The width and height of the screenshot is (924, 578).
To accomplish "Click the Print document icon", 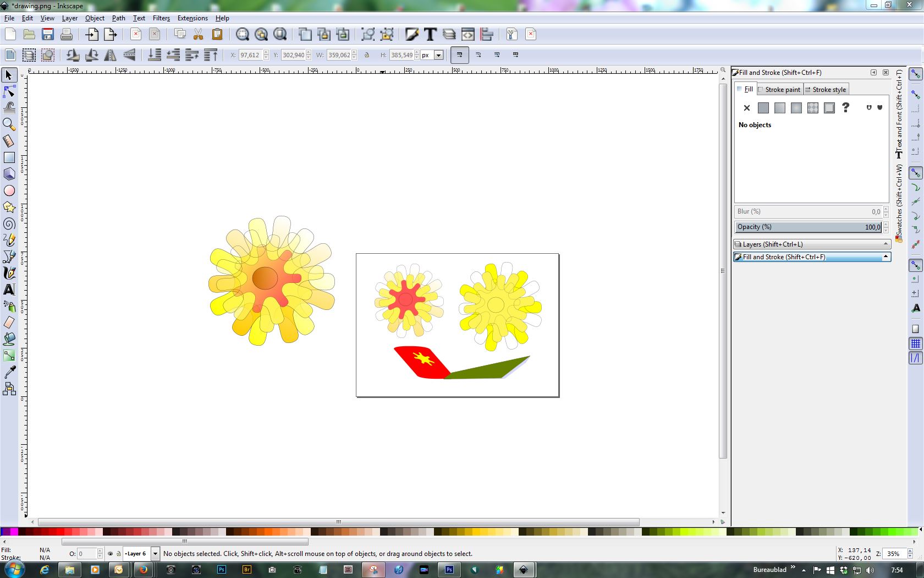I will [x=67, y=34].
